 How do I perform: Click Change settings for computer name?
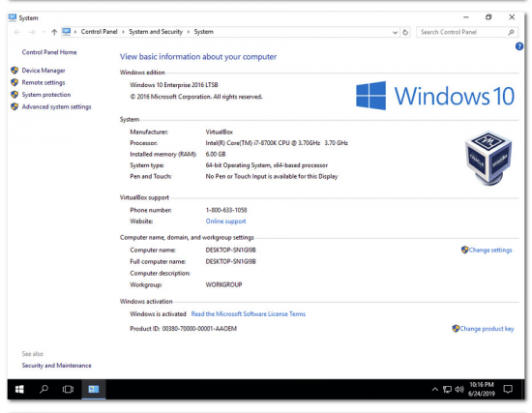(490, 251)
